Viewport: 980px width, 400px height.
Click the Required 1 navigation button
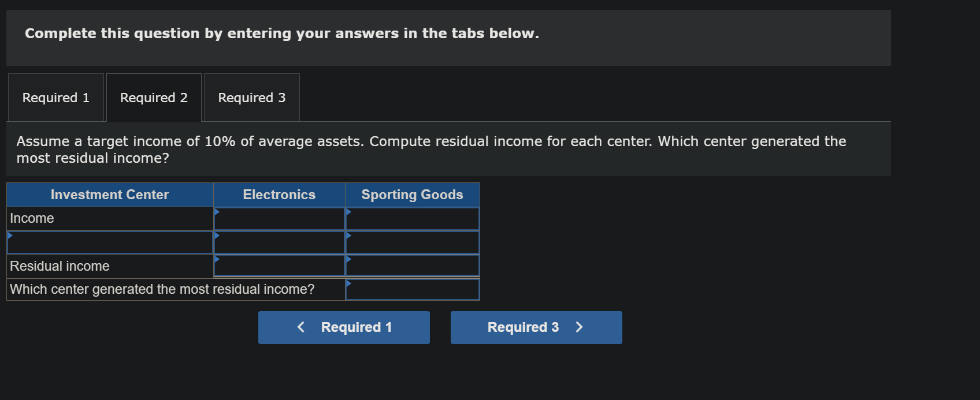(x=343, y=327)
